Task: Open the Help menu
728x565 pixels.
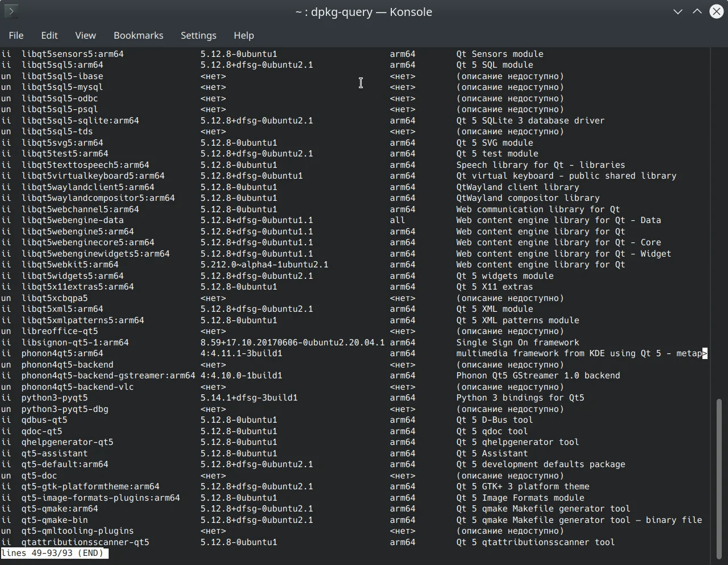Action: pyautogui.click(x=244, y=35)
